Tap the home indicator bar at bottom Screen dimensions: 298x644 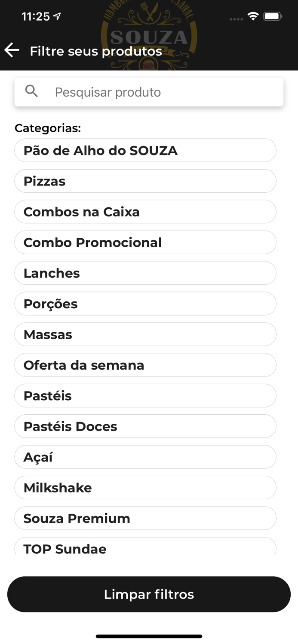click(x=149, y=637)
